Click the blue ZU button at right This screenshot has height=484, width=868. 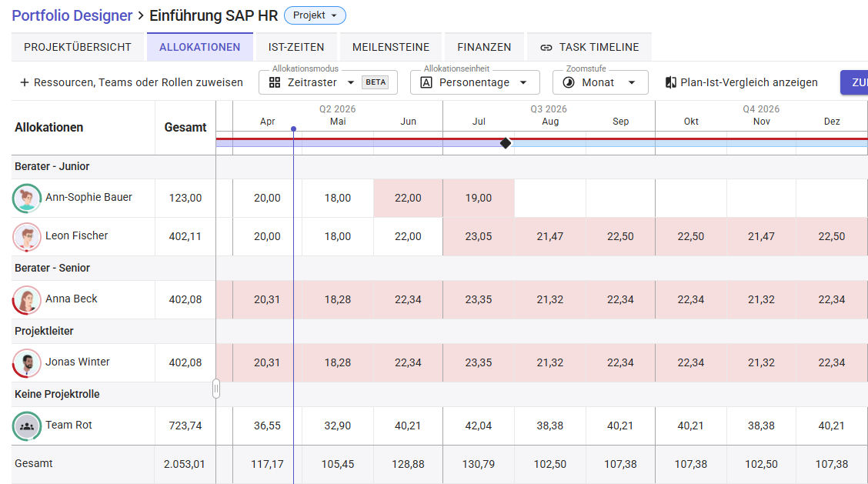point(854,82)
